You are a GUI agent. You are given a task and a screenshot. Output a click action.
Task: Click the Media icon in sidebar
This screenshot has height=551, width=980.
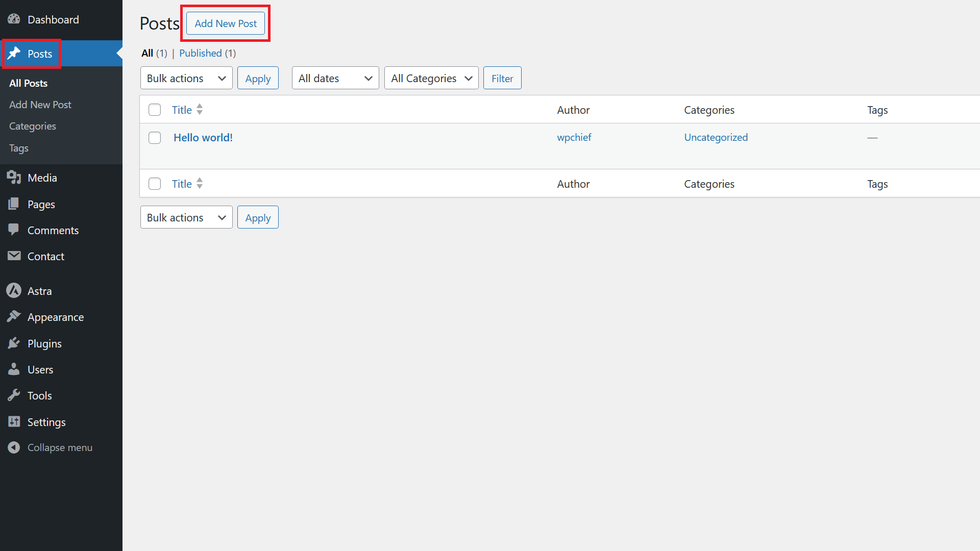[x=14, y=178]
